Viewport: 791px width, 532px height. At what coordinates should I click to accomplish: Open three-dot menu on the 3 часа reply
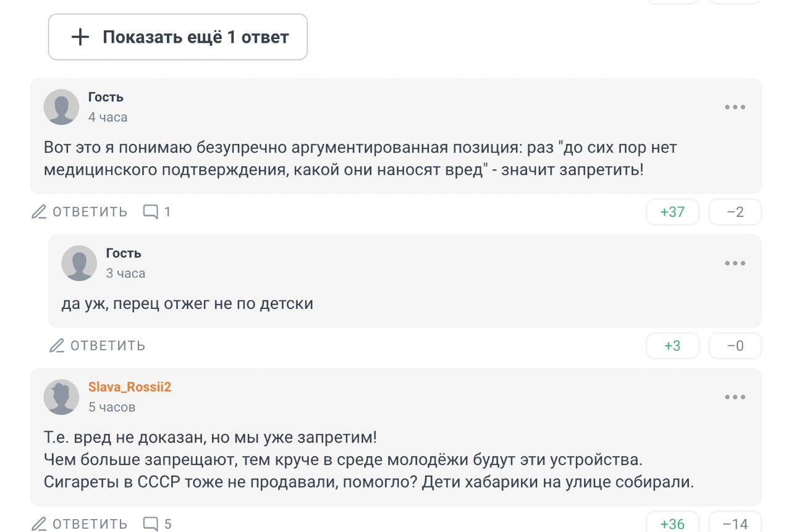pos(735,264)
